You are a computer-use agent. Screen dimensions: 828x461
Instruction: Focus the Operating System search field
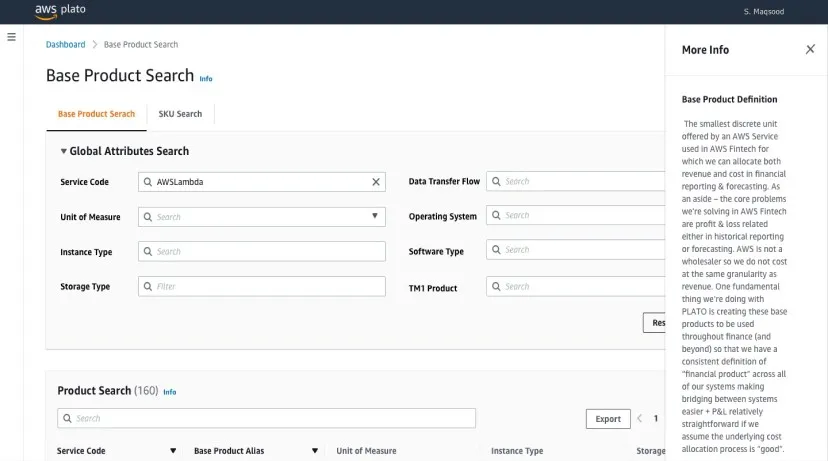click(576, 215)
